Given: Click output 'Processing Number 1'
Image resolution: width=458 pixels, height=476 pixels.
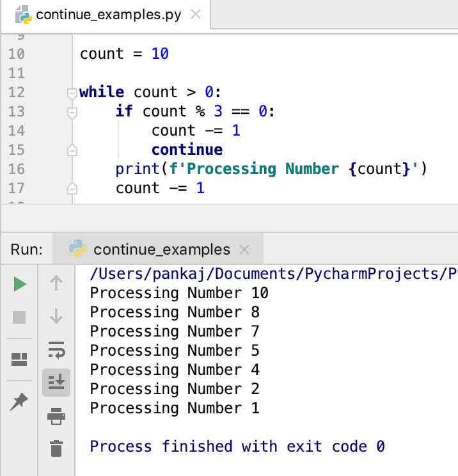Looking at the screenshot, I should pos(175,408).
